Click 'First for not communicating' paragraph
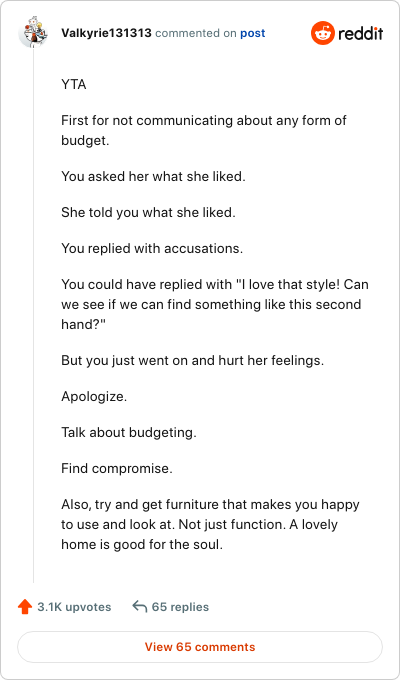This screenshot has height=680, width=400. click(x=204, y=131)
